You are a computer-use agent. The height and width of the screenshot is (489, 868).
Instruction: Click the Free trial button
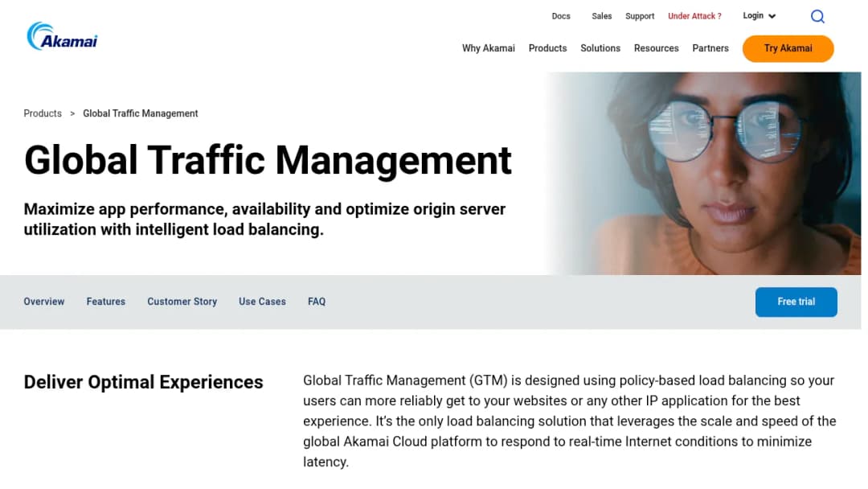[796, 302]
